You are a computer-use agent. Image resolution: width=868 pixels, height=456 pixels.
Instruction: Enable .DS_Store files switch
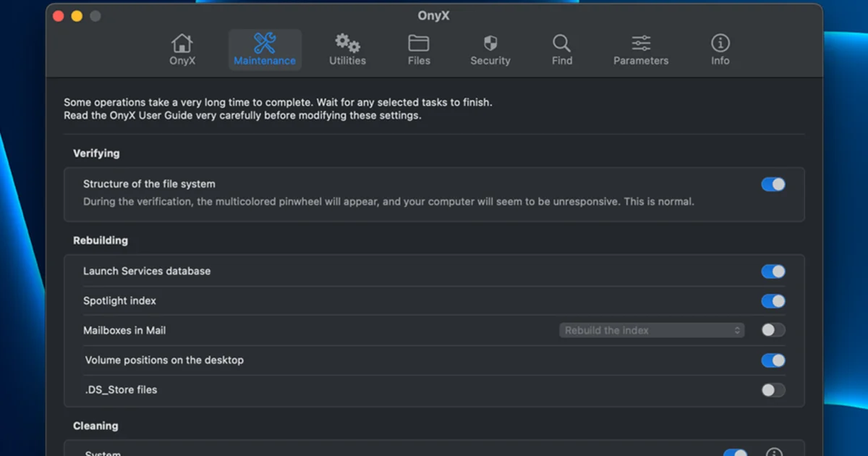(x=773, y=390)
